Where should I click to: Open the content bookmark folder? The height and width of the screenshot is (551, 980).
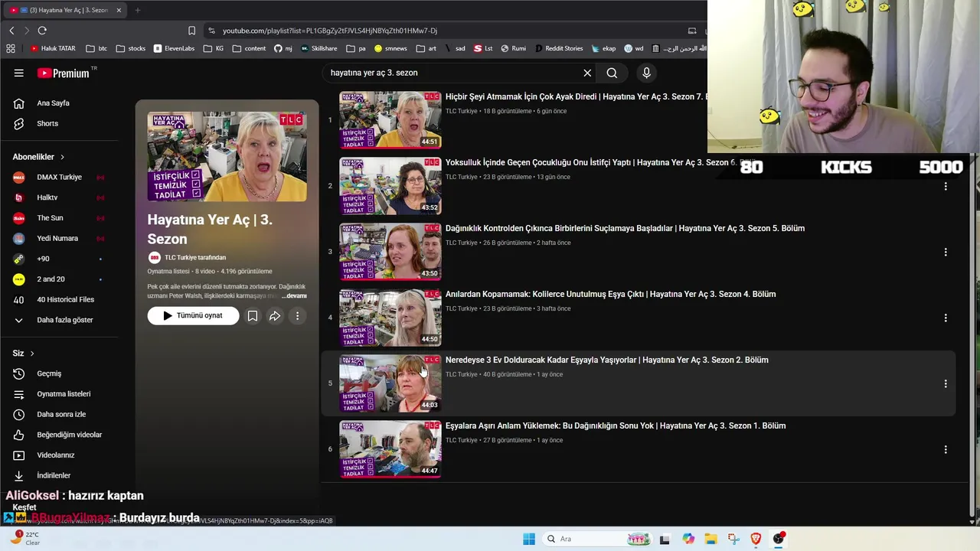[249, 48]
